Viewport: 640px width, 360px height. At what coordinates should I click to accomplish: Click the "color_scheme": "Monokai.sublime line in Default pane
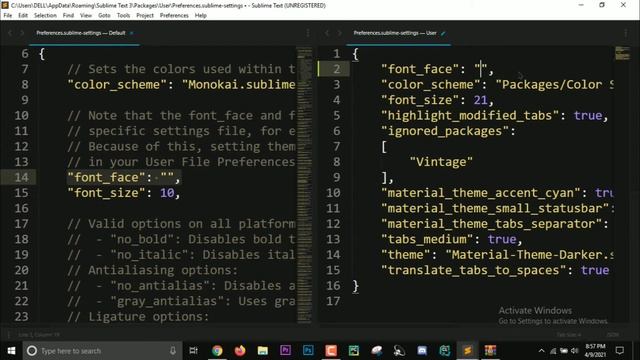[181, 84]
